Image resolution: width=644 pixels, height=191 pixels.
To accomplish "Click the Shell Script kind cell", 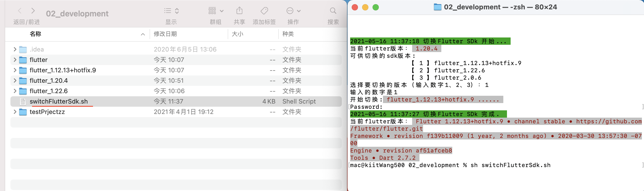I will pos(299,101).
